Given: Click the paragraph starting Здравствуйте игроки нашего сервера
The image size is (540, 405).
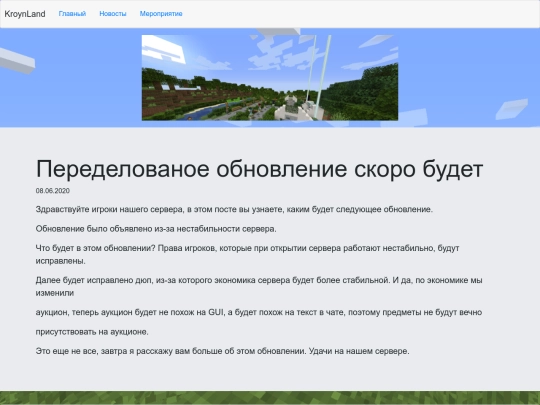Looking at the screenshot, I should [x=234, y=209].
